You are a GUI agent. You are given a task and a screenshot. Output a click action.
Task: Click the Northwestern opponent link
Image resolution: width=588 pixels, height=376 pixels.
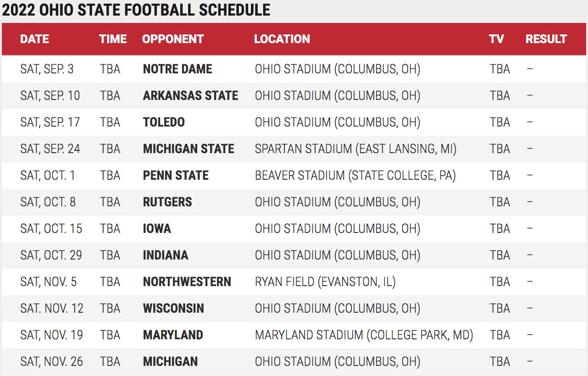tap(187, 282)
